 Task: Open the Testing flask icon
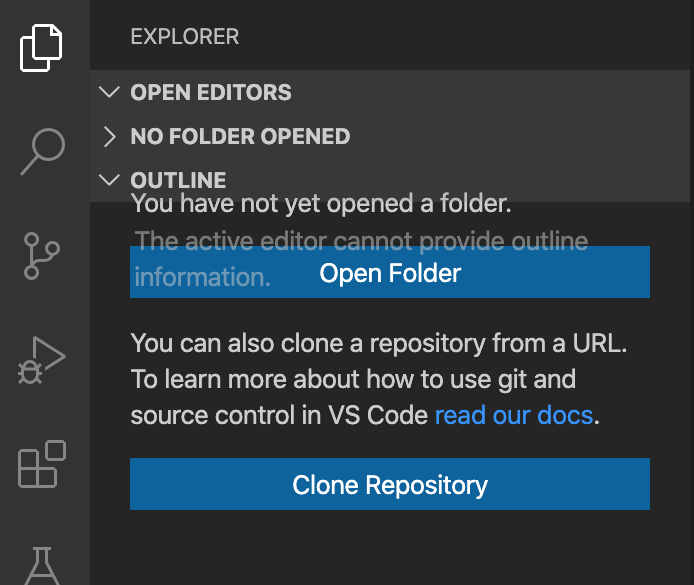[42, 566]
